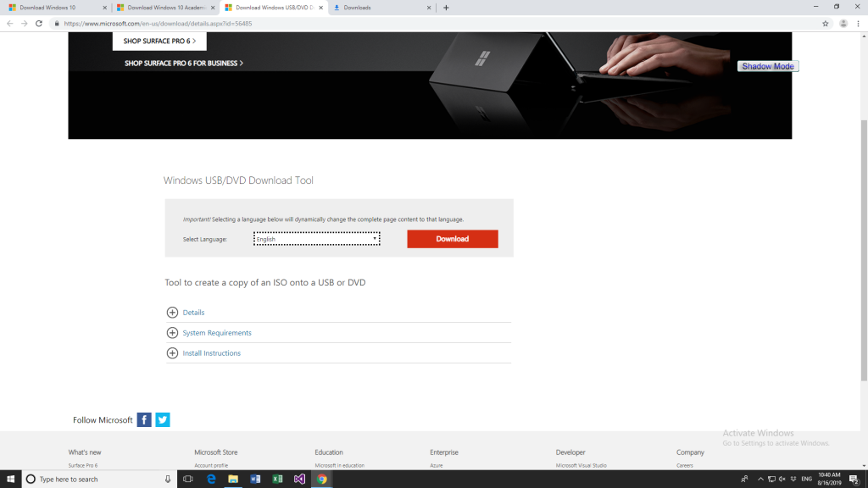
Task: Bookmark this page with star icon
Action: click(x=826, y=23)
